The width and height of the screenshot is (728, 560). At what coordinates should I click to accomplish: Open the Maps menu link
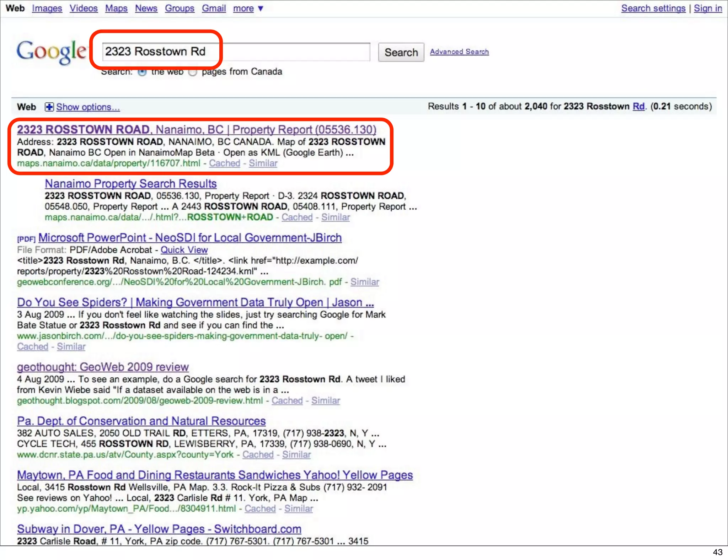click(x=116, y=8)
